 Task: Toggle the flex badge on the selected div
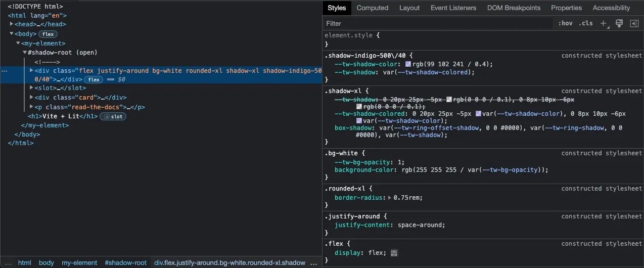(93, 79)
